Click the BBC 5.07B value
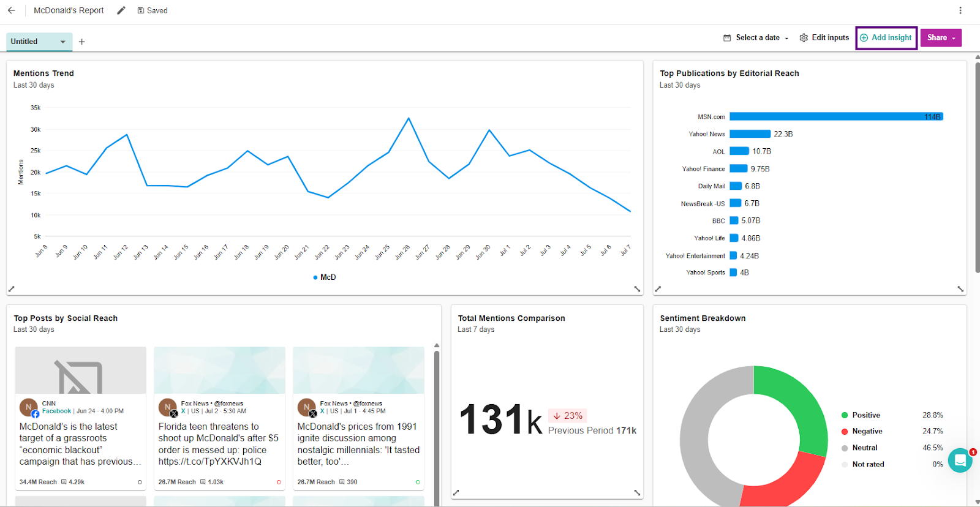Viewport: 980px width, 507px height. tap(750, 220)
